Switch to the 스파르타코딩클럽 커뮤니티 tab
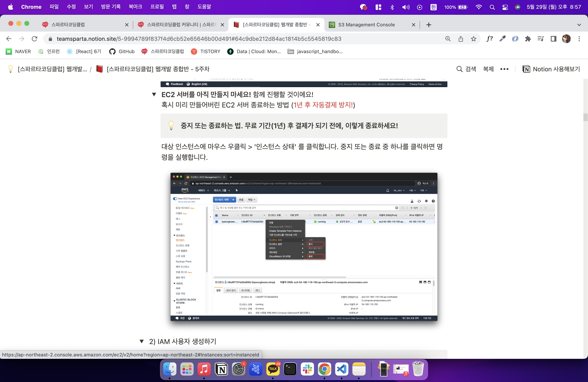Screen dimensions: 588x382 tap(182, 25)
